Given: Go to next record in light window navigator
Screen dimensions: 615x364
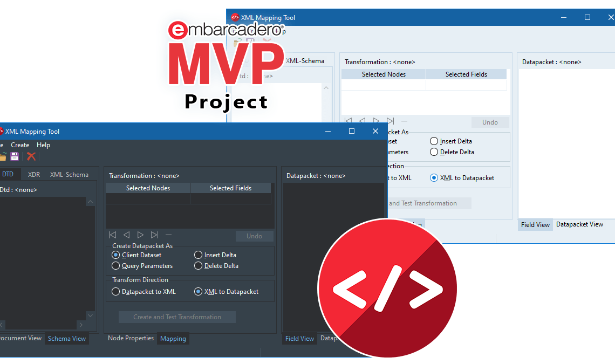Looking at the screenshot, I should [x=376, y=121].
